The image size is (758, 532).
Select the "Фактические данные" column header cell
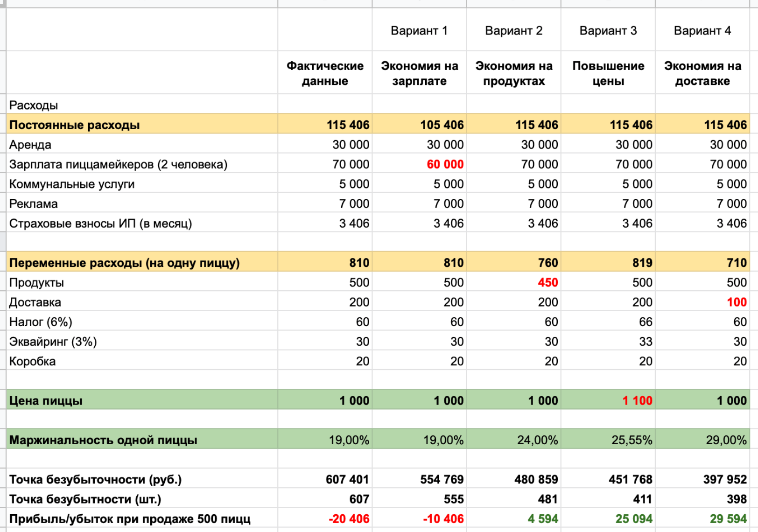(x=325, y=73)
